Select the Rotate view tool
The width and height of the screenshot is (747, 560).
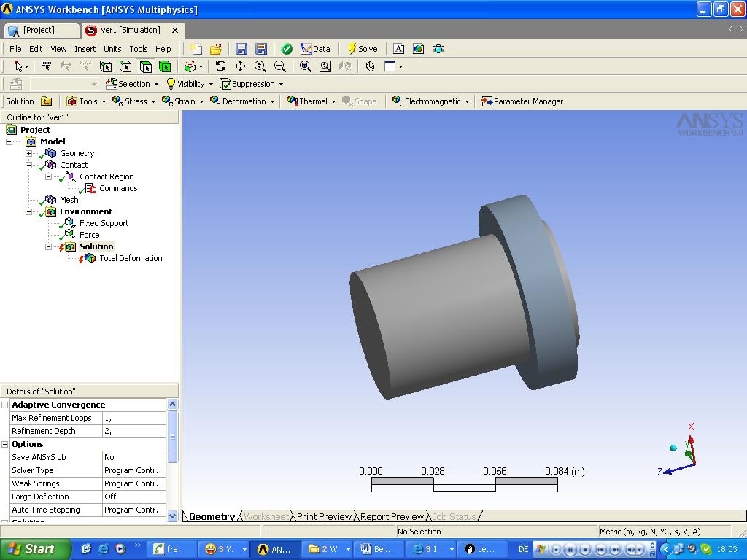(220, 66)
